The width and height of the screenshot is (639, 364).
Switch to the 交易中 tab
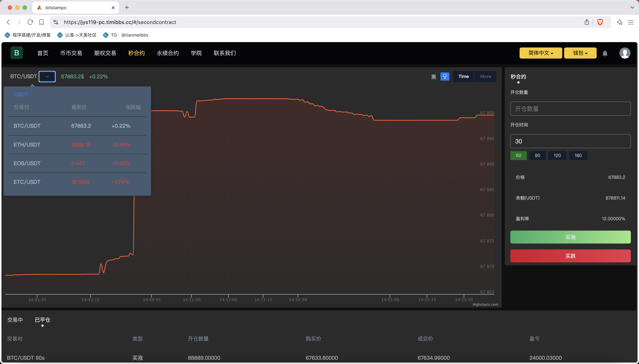[x=15, y=320]
